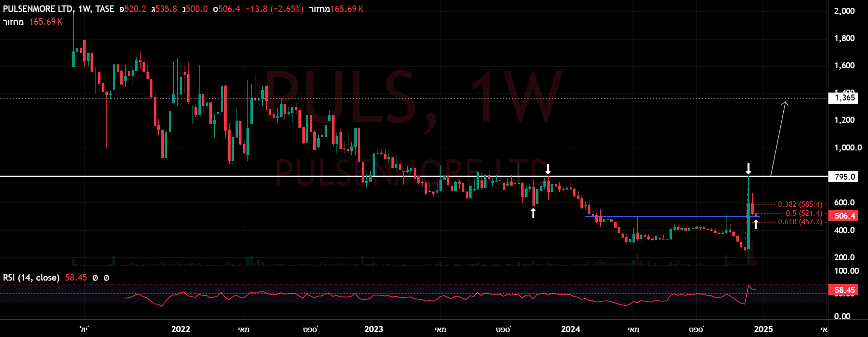Click the red 506.4 current price label

click(x=844, y=216)
